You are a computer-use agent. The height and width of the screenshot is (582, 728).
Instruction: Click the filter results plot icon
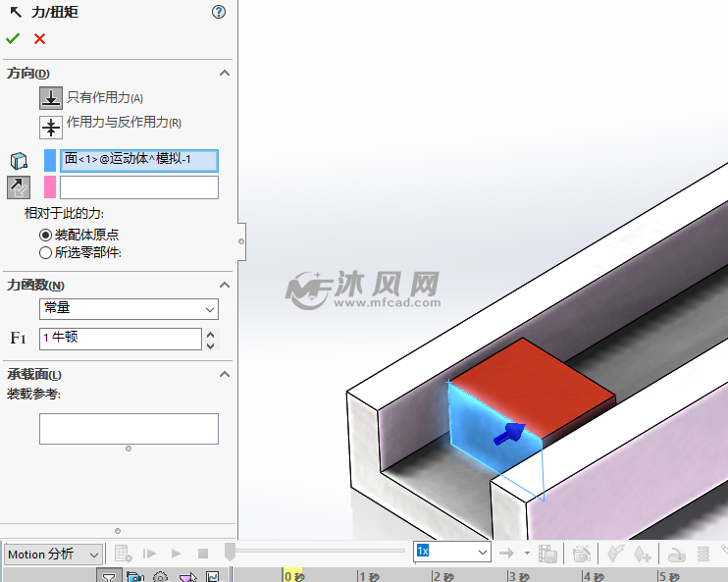(x=213, y=576)
